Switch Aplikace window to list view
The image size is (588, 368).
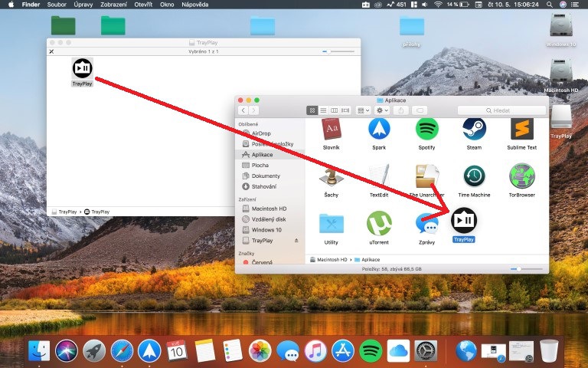(323, 110)
